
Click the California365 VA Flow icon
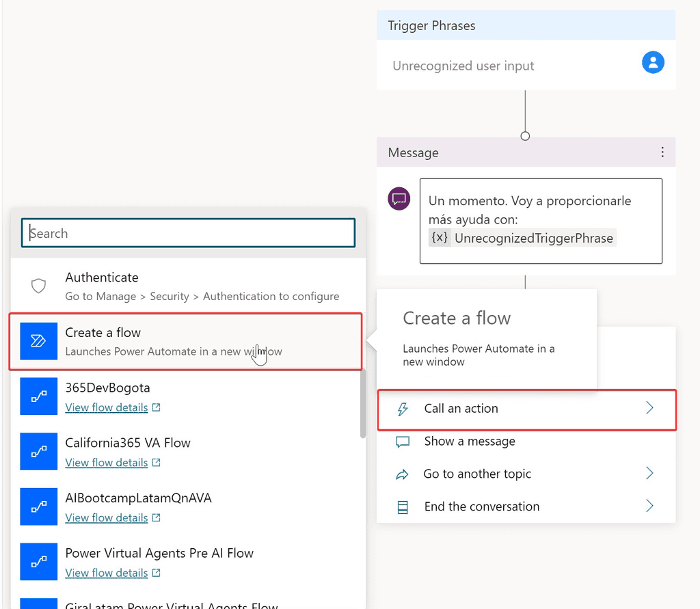pyautogui.click(x=38, y=451)
